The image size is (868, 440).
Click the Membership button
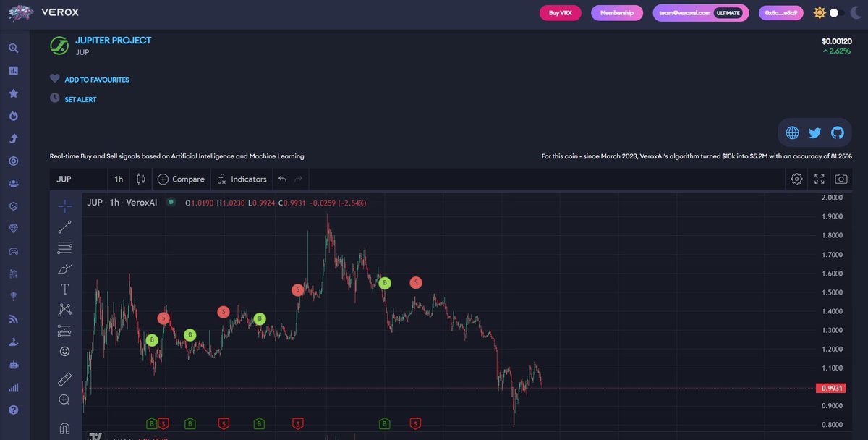coord(617,12)
